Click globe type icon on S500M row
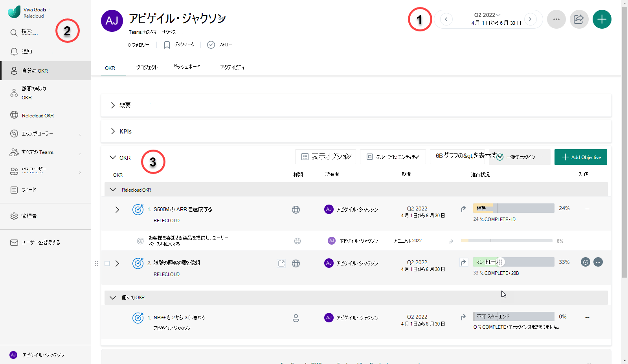628x364 pixels. (296, 210)
